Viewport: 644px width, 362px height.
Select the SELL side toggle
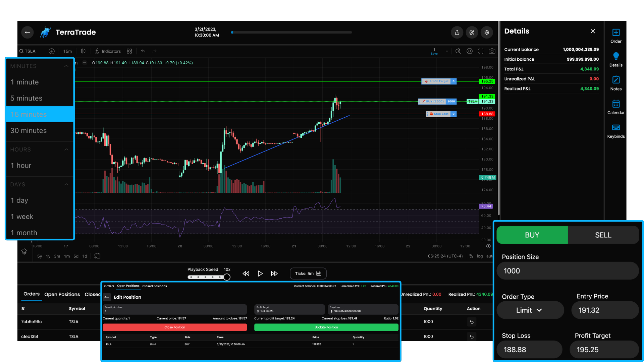(x=603, y=235)
